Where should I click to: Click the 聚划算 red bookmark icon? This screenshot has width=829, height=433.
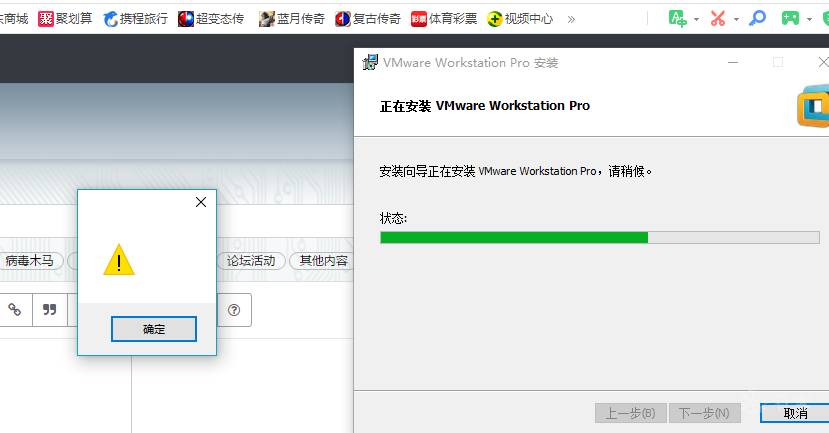tap(46, 19)
